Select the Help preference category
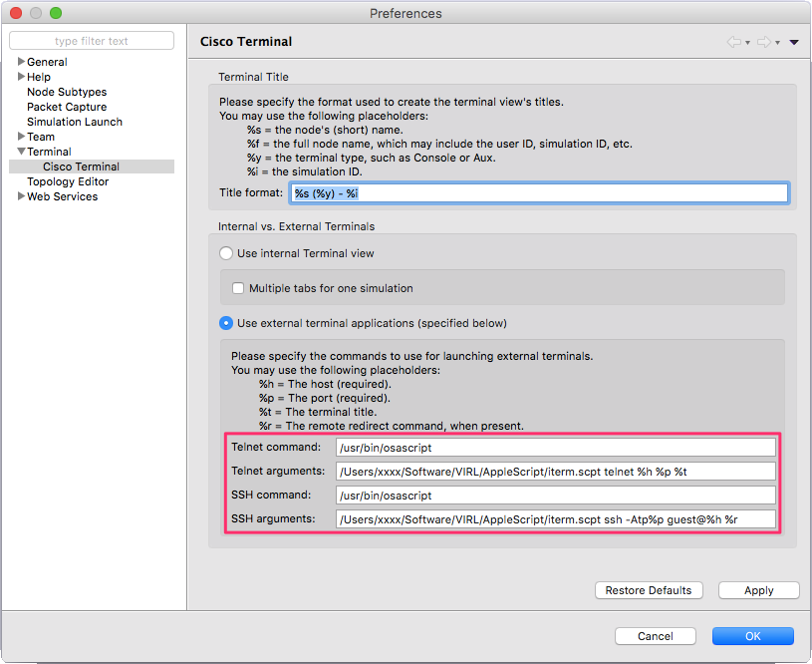 point(39,77)
